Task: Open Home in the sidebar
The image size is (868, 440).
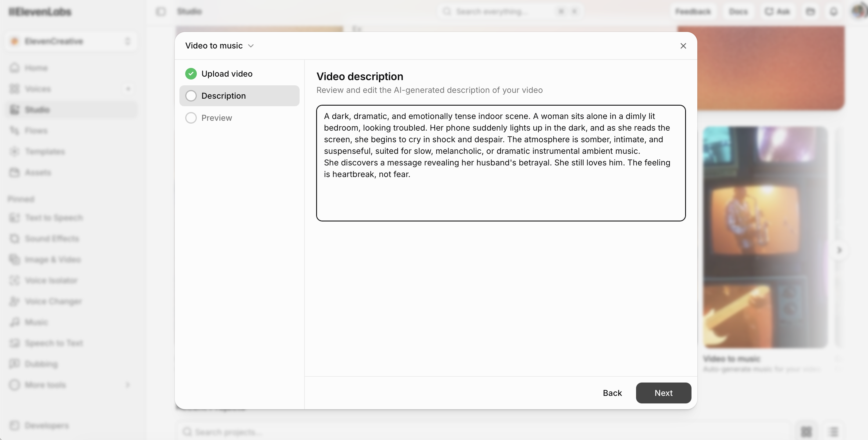Action: click(x=71, y=68)
